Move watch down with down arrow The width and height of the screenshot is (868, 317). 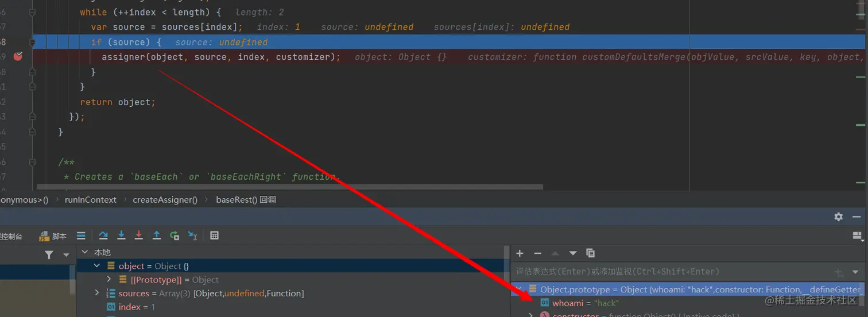[572, 253]
